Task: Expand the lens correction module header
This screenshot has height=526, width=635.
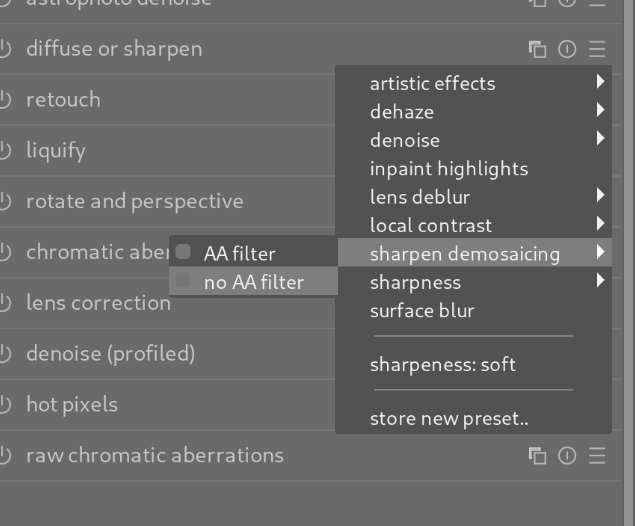Action: coord(98,303)
